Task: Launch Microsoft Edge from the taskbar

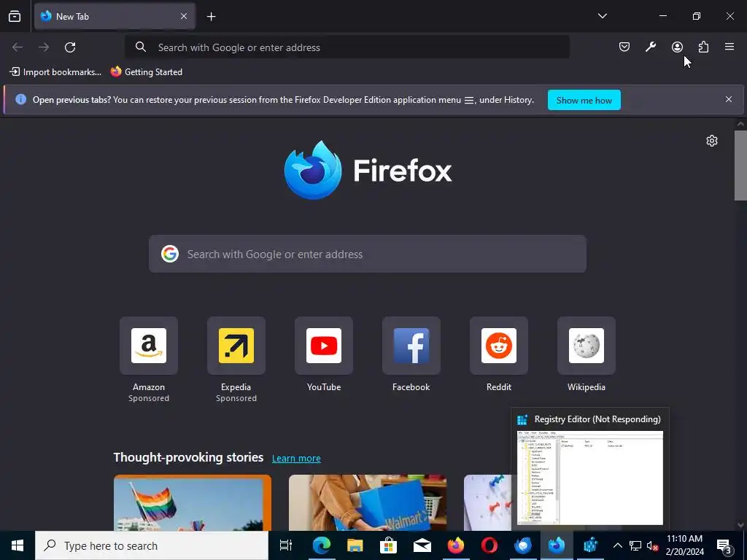Action: coord(322,545)
